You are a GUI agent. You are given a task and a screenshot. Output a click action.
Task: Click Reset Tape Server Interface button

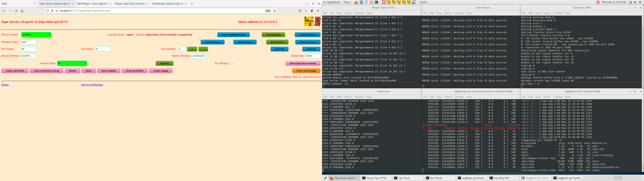[303, 64]
